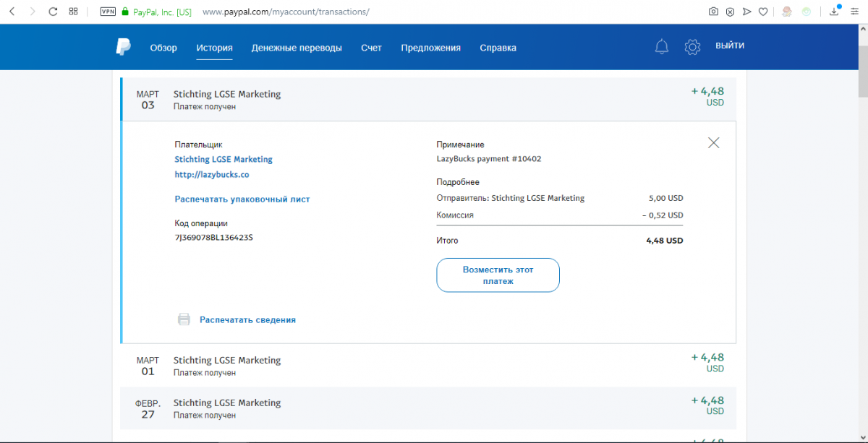This screenshot has width=868, height=443.
Task: Log out with the ВЫЙТИ button
Action: tap(730, 46)
